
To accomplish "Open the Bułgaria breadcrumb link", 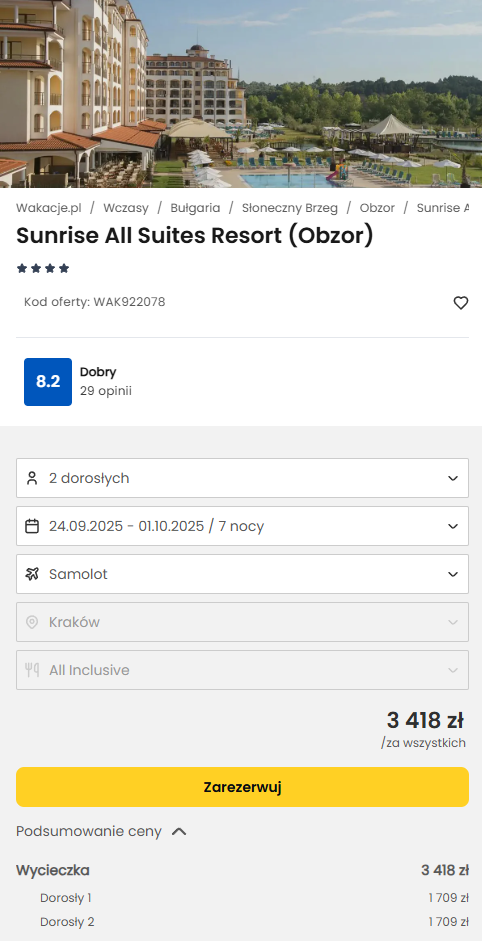I will click(195, 208).
